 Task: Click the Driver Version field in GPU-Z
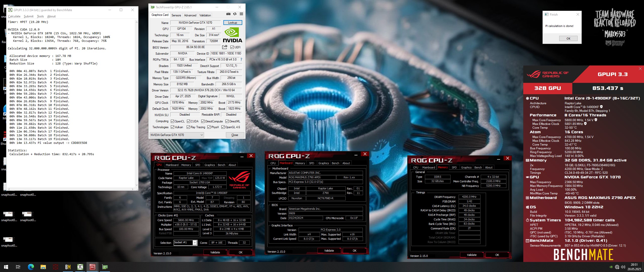pos(206,90)
